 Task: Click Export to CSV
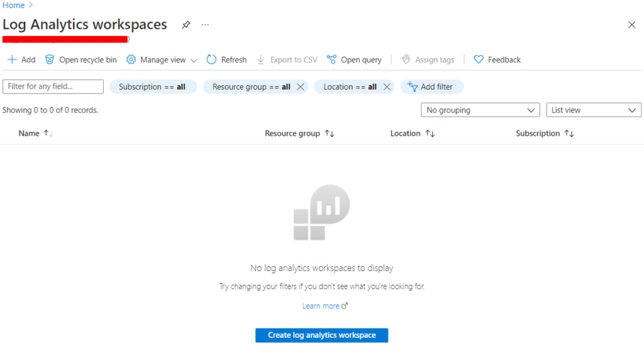(287, 60)
